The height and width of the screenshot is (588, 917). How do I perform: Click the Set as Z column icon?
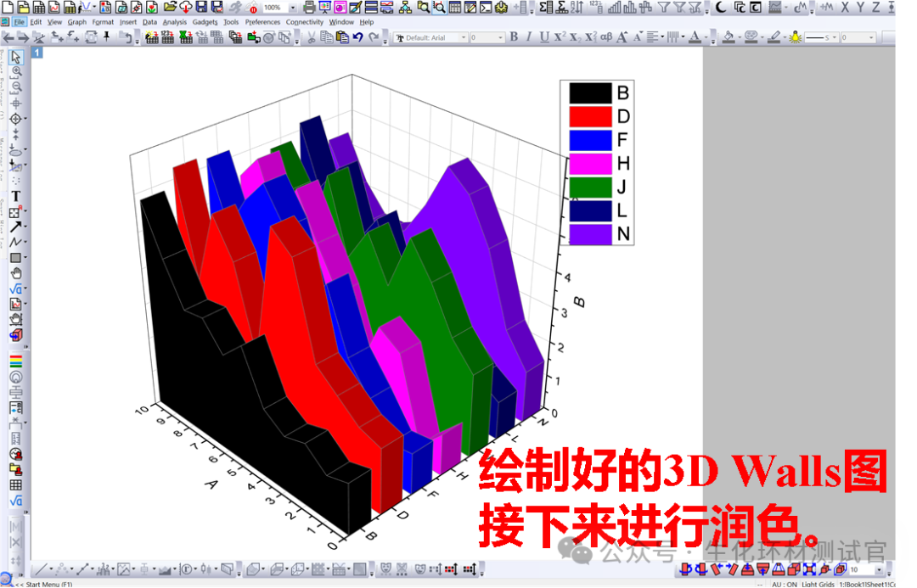pyautogui.click(x=875, y=8)
